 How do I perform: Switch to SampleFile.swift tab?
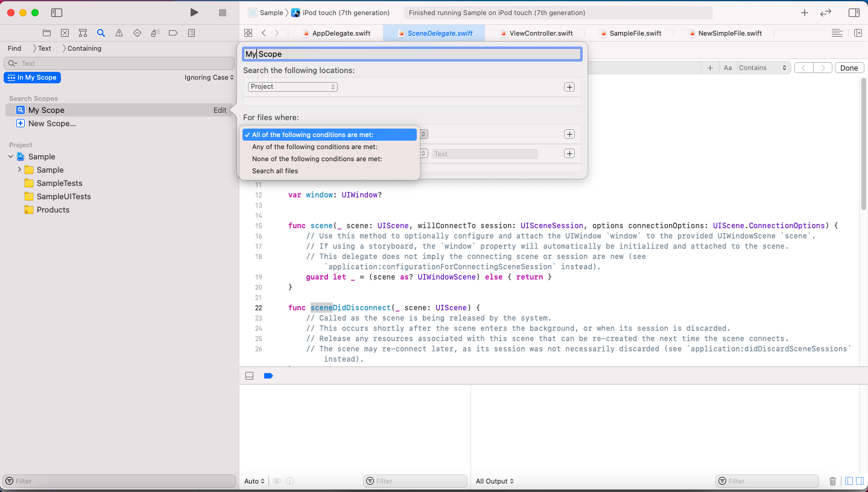[630, 33]
